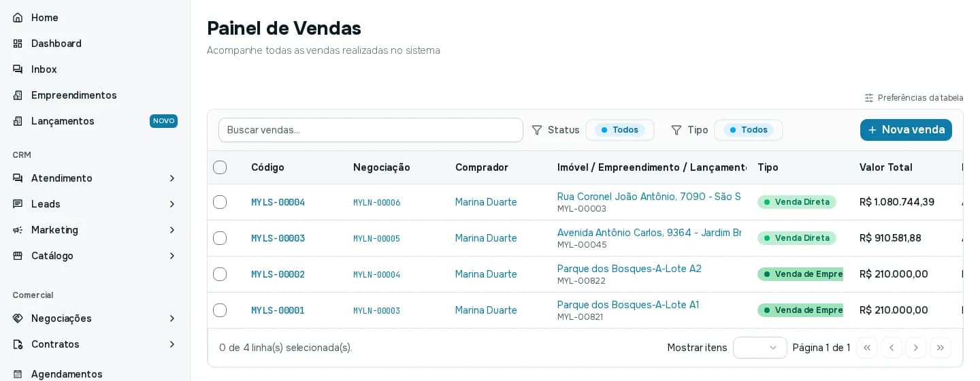Expand the Contratos submenu chevron
The height and width of the screenshot is (381, 980).
click(x=172, y=344)
